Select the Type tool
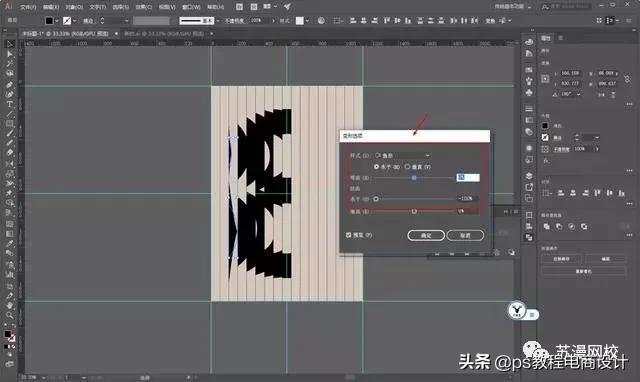Image resolution: width=640 pixels, height=382 pixels. (10, 104)
